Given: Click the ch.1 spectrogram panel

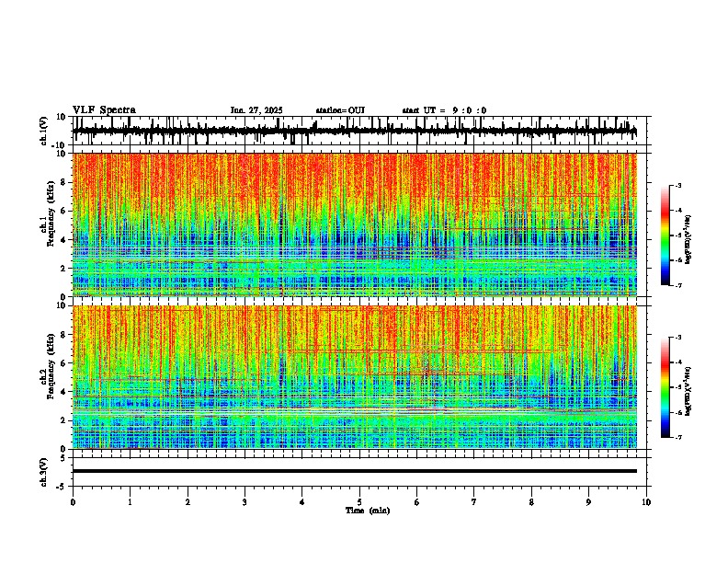Looking at the screenshot, I should 354,224.
